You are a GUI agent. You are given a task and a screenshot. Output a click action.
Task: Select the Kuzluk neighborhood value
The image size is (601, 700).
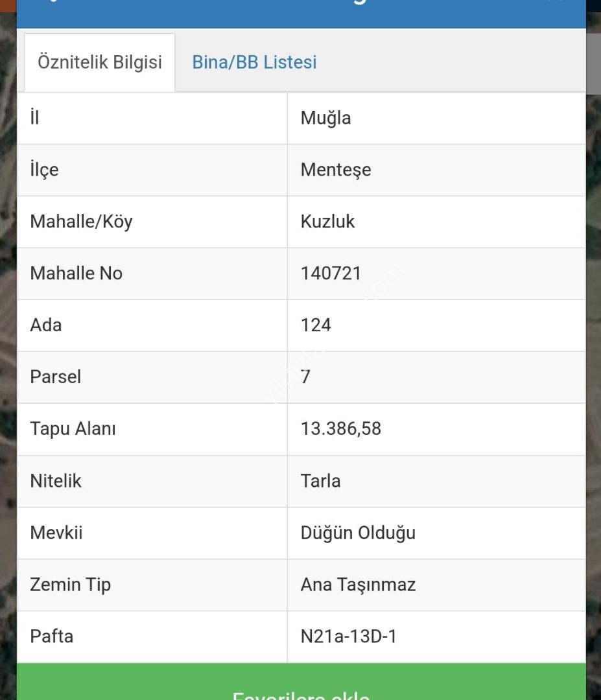point(327,222)
